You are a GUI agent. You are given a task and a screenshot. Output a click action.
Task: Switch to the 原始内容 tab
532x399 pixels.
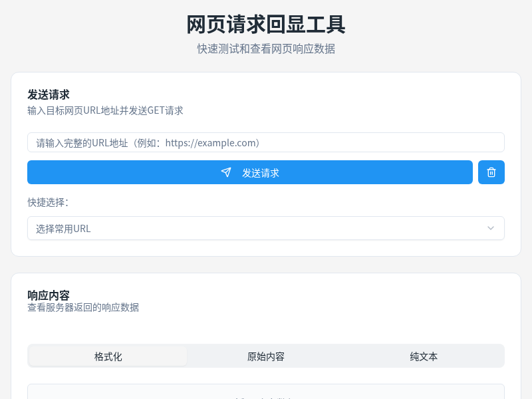(266, 356)
